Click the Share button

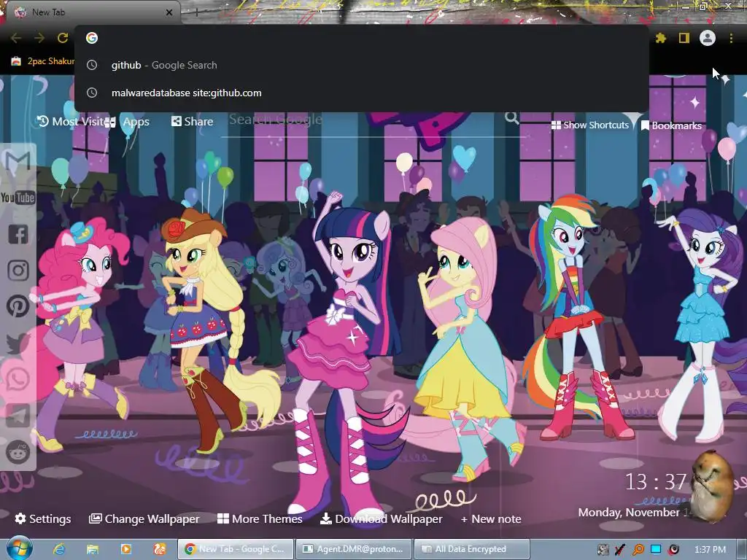coord(193,122)
